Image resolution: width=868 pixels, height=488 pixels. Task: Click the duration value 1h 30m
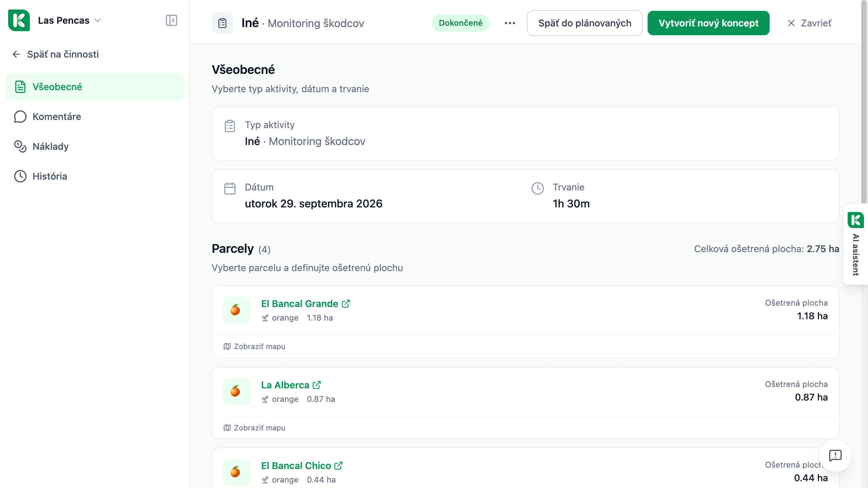pos(571,204)
